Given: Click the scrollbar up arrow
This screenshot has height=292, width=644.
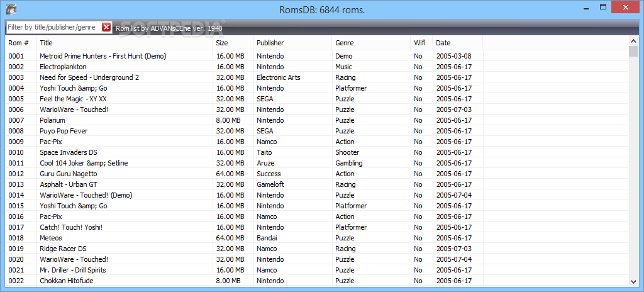Looking at the screenshot, I should click(x=633, y=41).
